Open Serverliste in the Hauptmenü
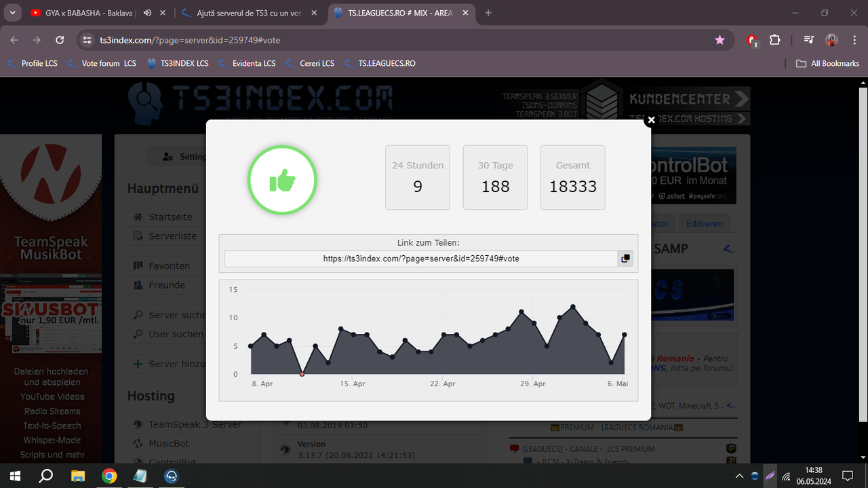 click(172, 236)
